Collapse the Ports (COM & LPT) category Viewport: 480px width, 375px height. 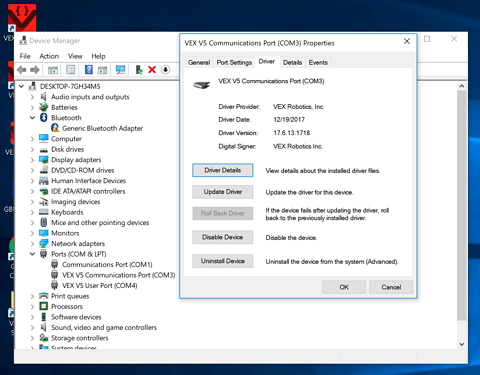click(32, 254)
